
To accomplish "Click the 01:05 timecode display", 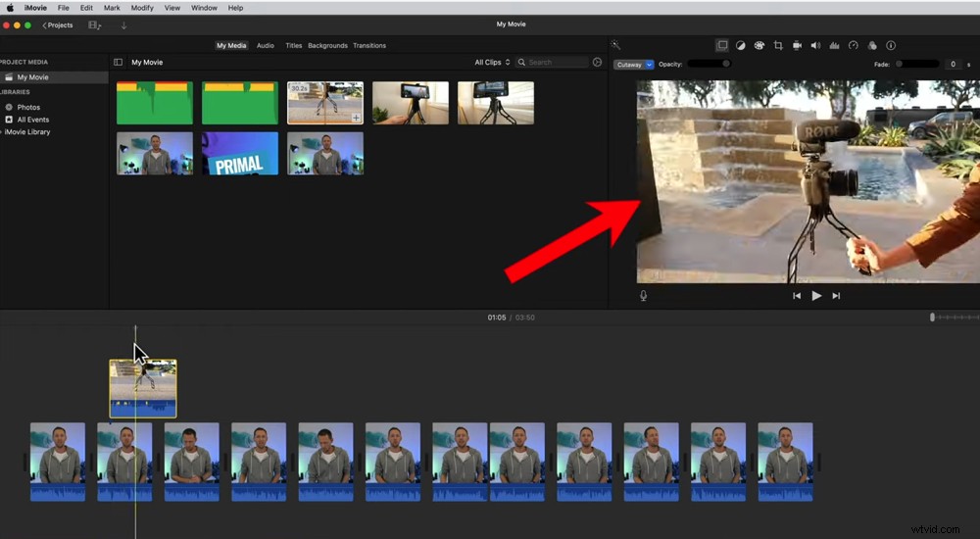I will coord(496,318).
